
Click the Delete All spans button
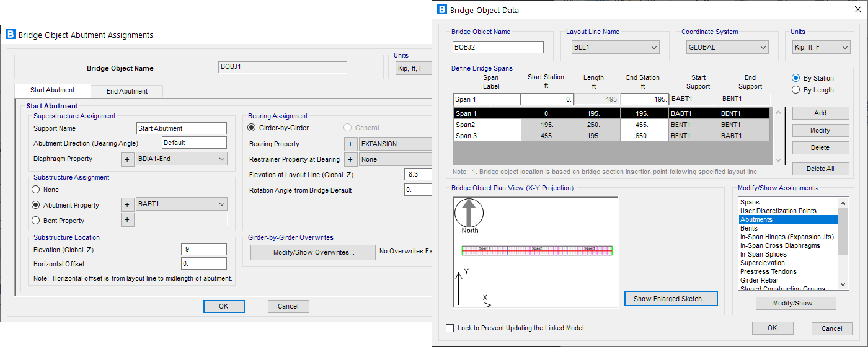(820, 169)
